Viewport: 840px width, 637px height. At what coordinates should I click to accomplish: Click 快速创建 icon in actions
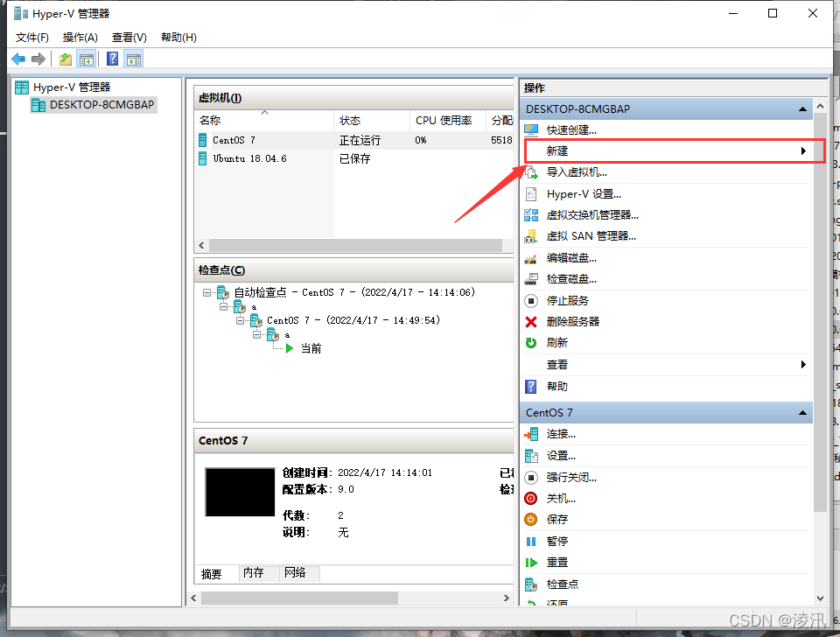(x=531, y=130)
